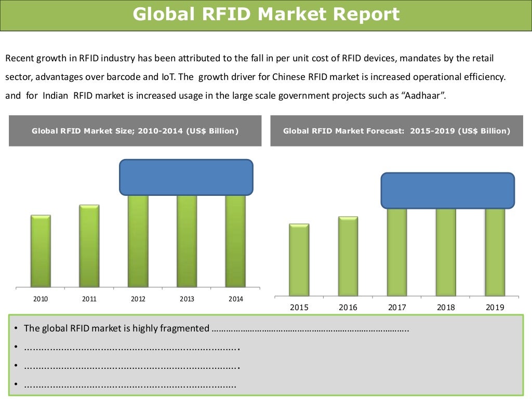
Task: Click the 2011 bar in the market size chart
Action: (89, 246)
